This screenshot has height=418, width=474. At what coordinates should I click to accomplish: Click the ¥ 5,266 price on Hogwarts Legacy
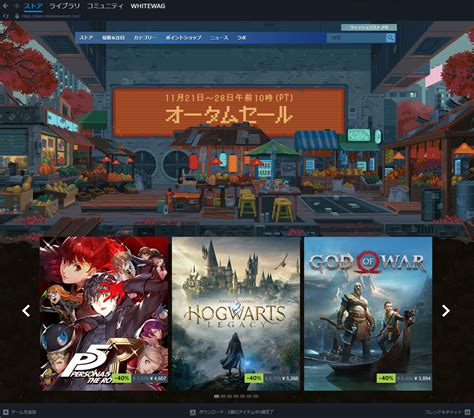coord(290,378)
